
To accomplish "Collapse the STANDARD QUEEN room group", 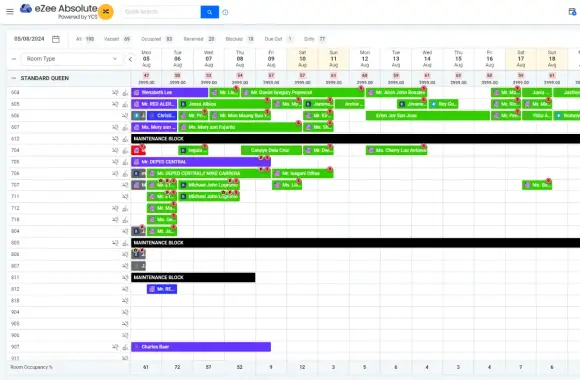I will (14, 78).
